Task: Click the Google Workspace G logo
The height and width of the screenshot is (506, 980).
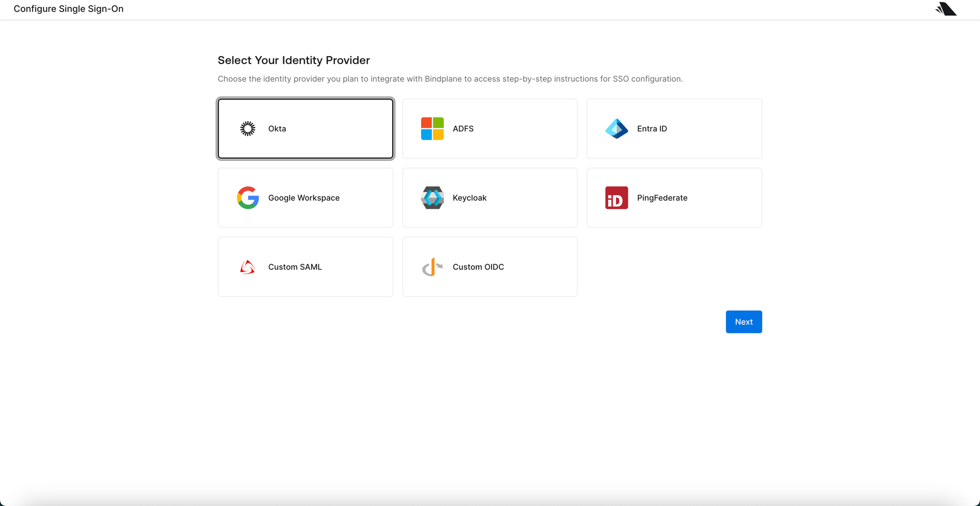Action: point(248,197)
